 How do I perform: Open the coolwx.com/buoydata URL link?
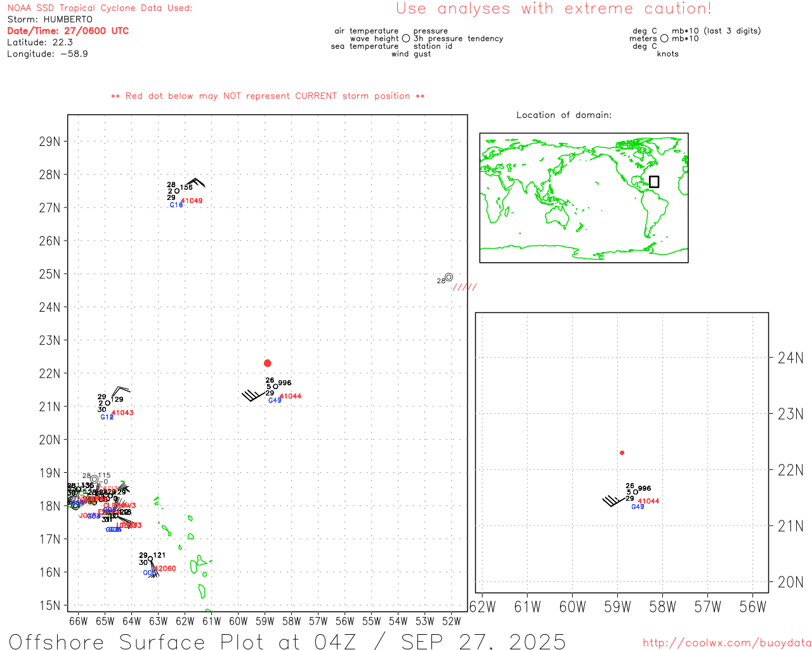coord(727,643)
